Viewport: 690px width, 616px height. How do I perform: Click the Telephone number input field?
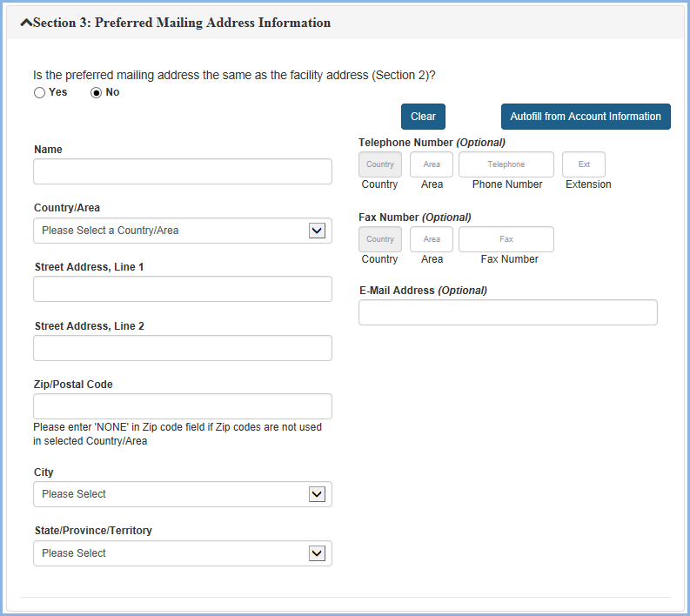click(506, 164)
